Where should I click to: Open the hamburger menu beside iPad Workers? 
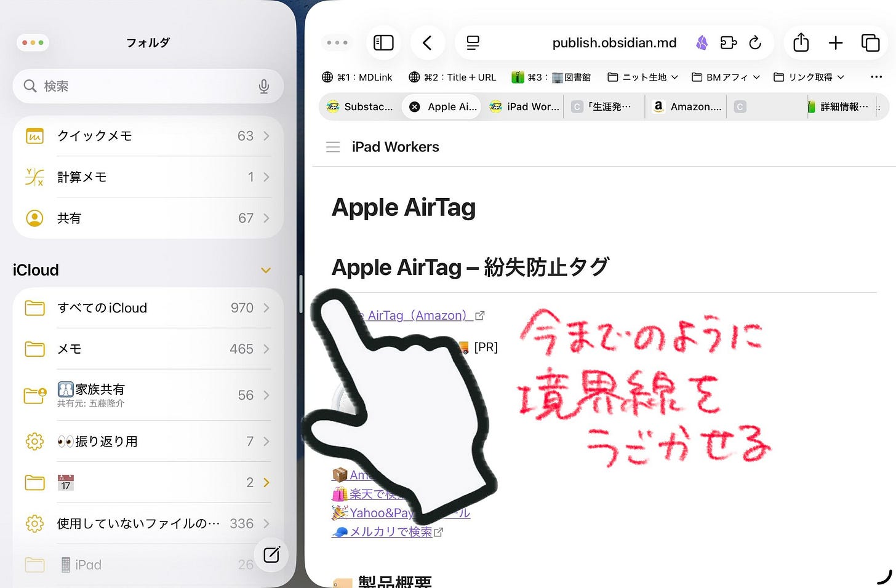click(333, 147)
